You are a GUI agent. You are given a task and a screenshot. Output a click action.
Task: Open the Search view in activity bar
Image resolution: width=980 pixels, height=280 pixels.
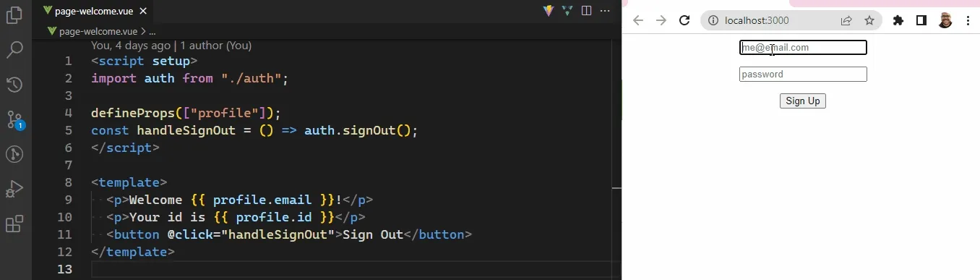(14, 50)
